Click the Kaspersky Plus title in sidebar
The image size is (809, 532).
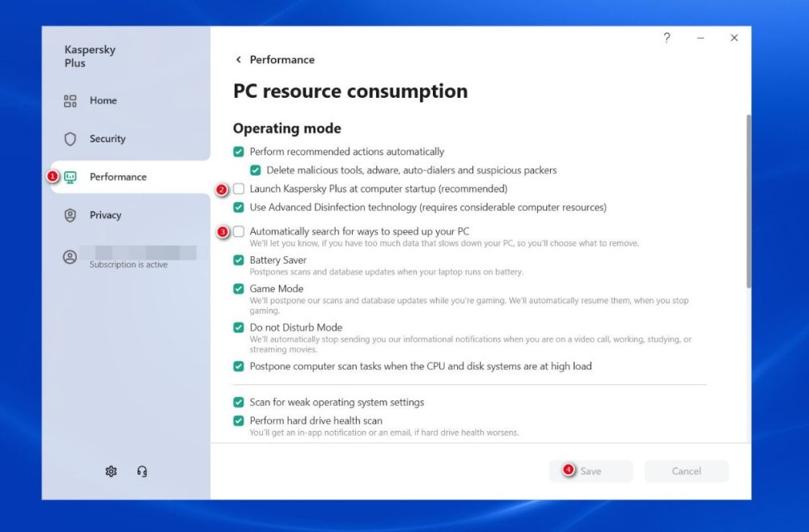(90, 56)
